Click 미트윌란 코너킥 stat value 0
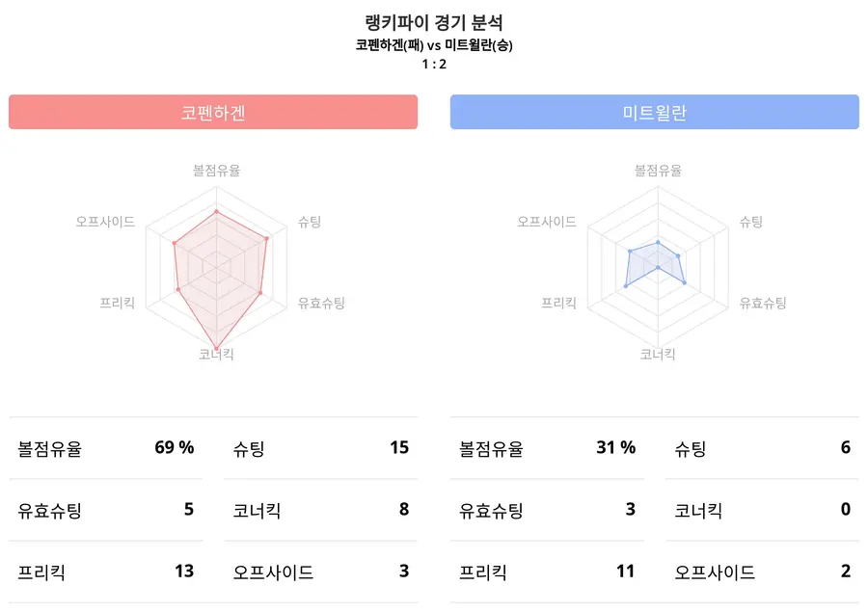Image resolution: width=868 pixels, height=612 pixels. (845, 509)
